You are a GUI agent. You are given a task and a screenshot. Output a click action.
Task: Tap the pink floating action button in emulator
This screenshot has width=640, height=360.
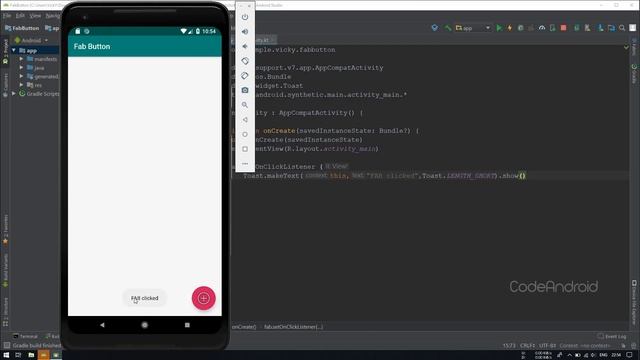(204, 298)
